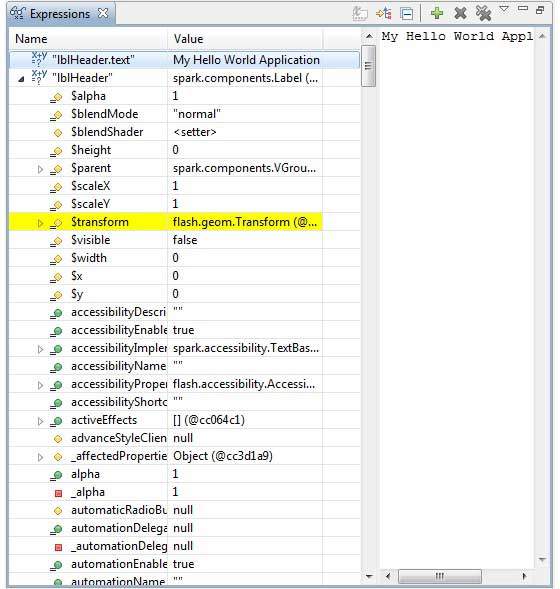
Task: Toggle Show Logical Structure toolbar icon
Action: [x=383, y=14]
